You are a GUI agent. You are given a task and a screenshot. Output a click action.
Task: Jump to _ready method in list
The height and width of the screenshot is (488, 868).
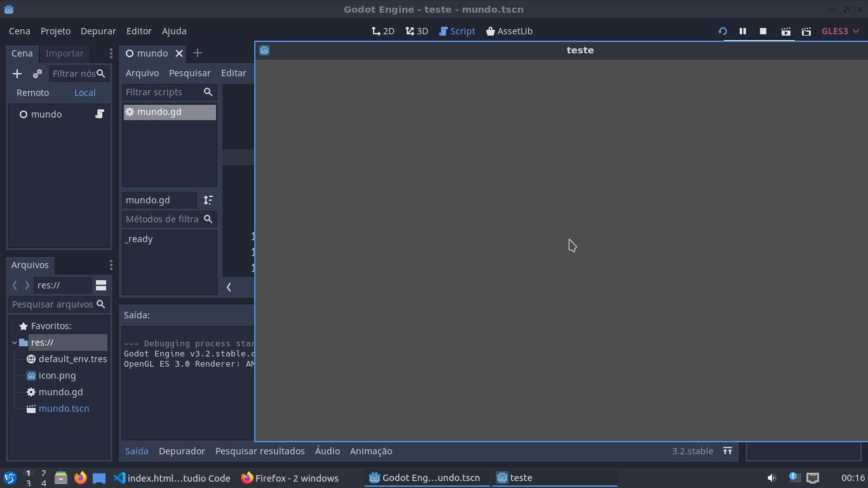139,239
